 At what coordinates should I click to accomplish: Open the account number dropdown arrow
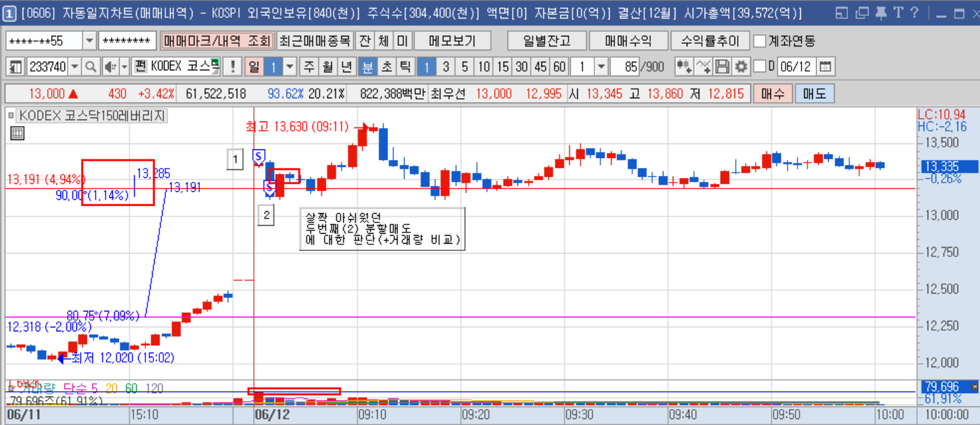90,41
